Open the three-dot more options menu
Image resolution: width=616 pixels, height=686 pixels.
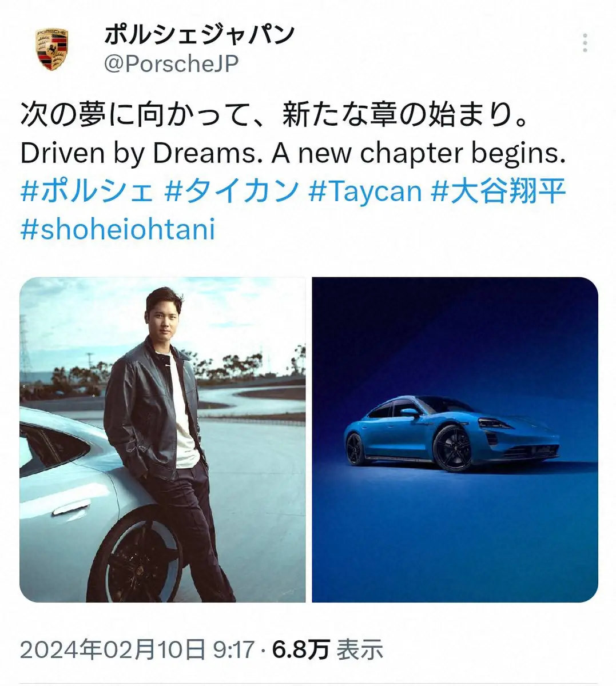[585, 43]
